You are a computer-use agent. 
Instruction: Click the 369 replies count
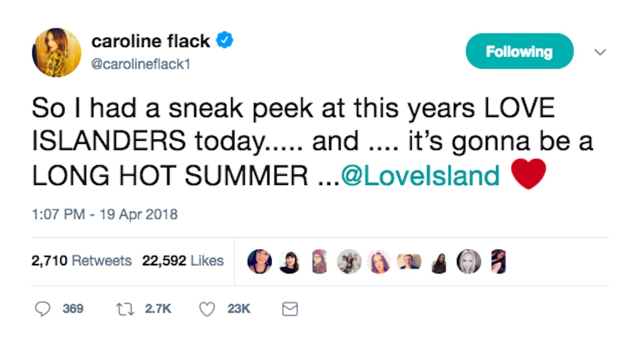tap(73, 309)
